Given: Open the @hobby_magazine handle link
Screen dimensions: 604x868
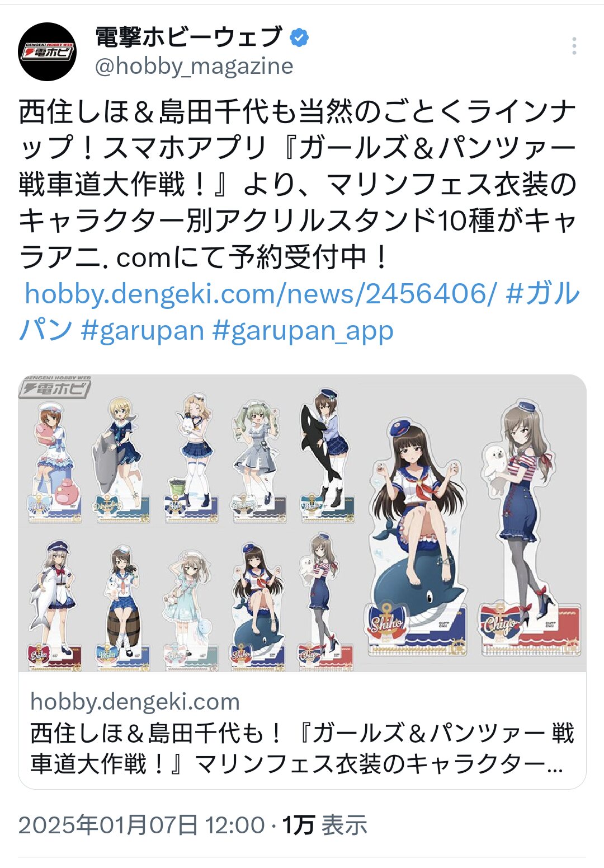Looking at the screenshot, I should point(194,66).
